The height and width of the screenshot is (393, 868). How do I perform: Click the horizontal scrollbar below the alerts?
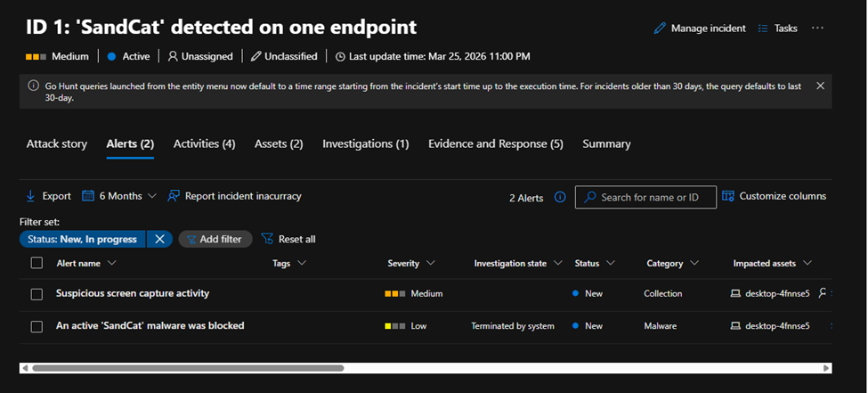tap(187, 367)
